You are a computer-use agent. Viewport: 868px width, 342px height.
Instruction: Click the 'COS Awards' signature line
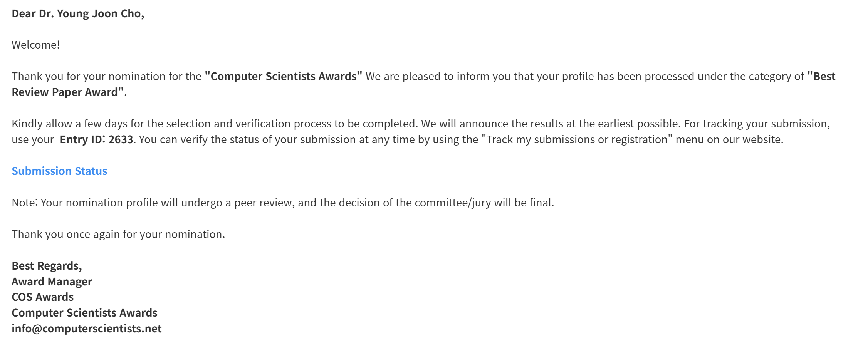(x=42, y=297)
